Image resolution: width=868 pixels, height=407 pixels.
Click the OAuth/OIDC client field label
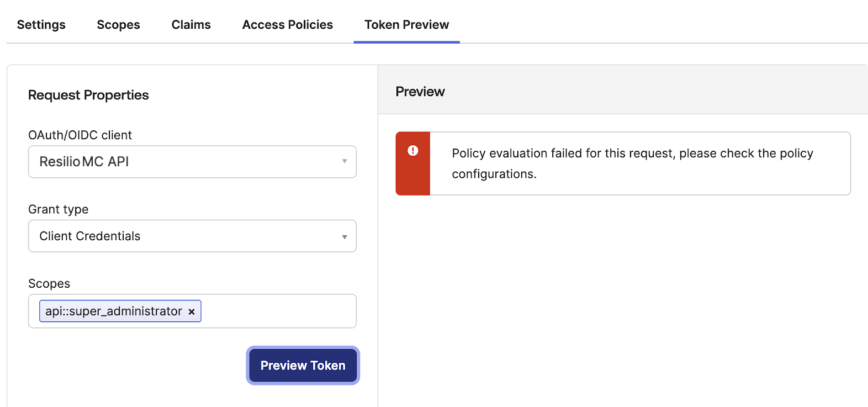(80, 135)
